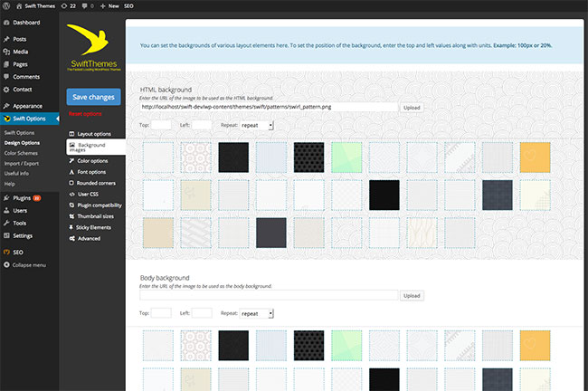Viewport: 588px width, 391px height.
Task: Click the Users icon in sidebar
Action: (x=6, y=211)
